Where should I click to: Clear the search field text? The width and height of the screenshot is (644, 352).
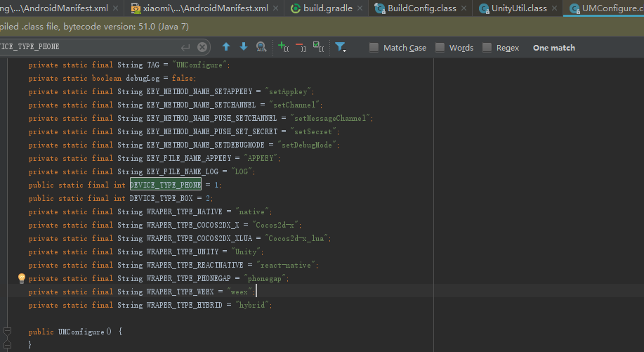click(x=202, y=47)
